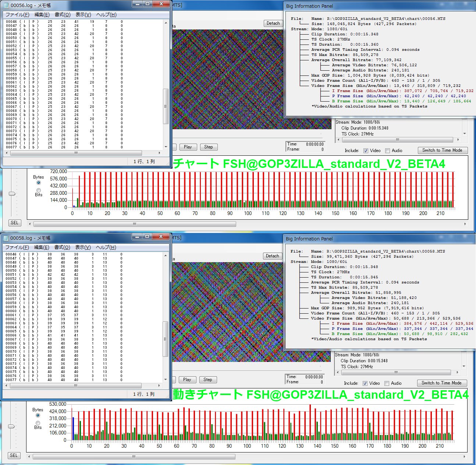Enable Audio checkbox in the lower window
476x465 pixels.
[387, 383]
